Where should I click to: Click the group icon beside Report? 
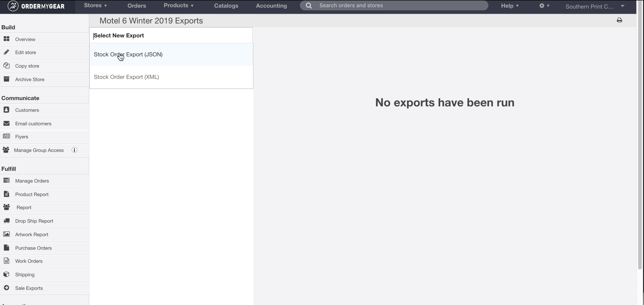click(x=6, y=207)
